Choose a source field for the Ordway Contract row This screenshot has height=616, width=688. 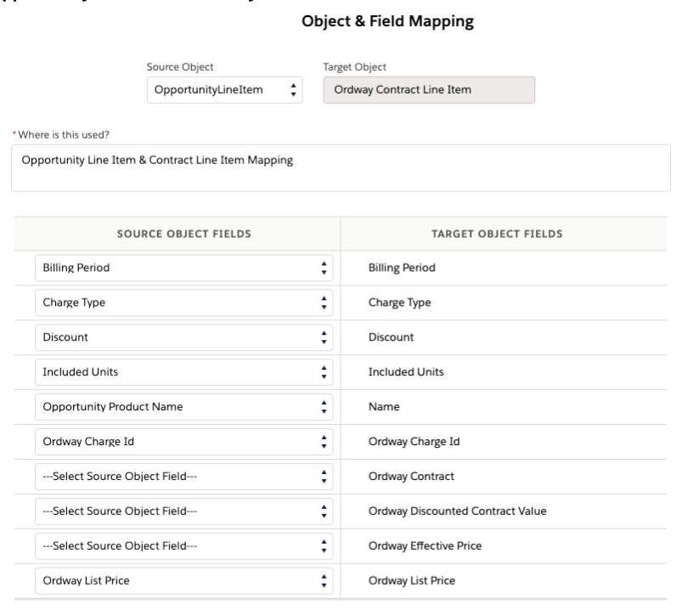tap(183, 477)
